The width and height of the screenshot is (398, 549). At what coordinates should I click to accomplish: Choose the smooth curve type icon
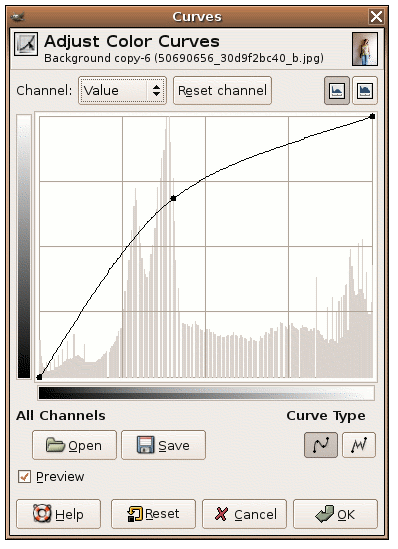[321, 445]
